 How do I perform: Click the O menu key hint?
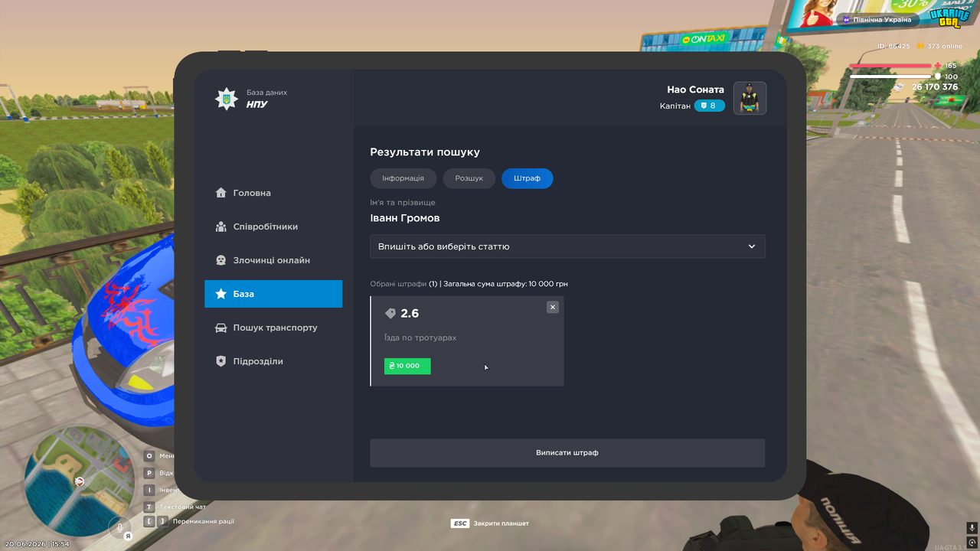point(158,456)
